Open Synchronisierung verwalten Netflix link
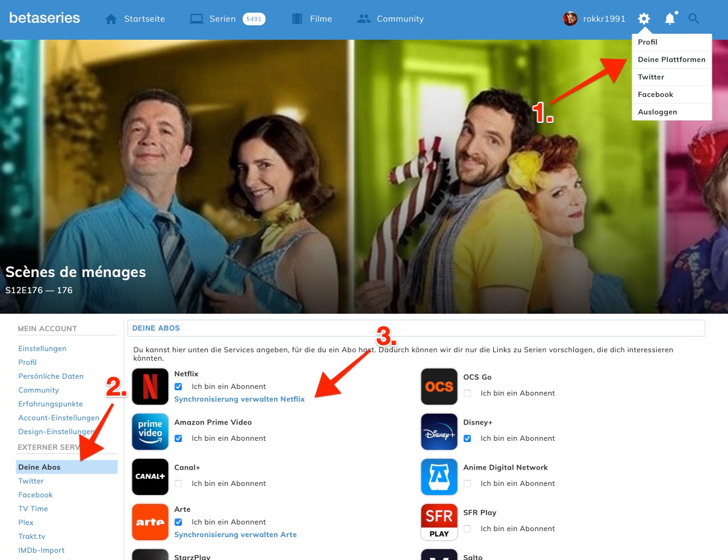 point(239,399)
